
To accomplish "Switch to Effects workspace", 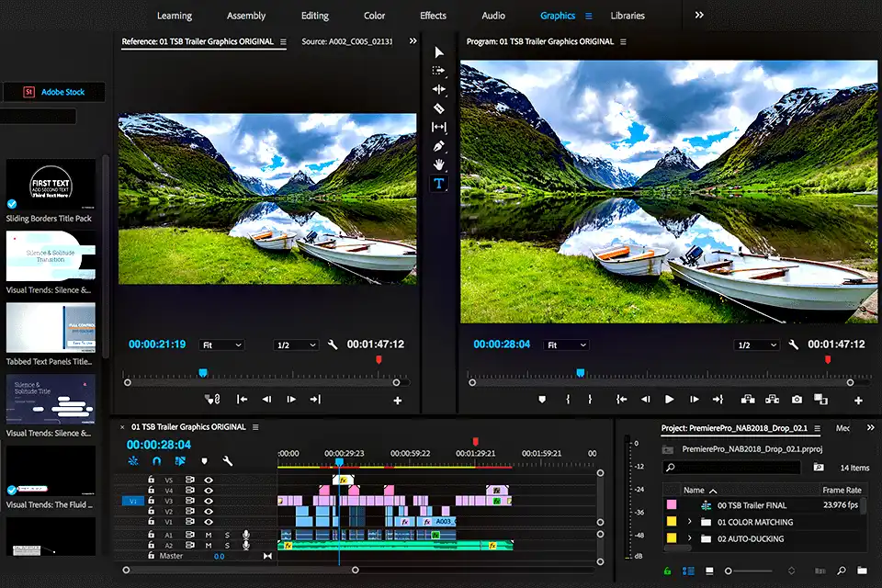I will [433, 16].
